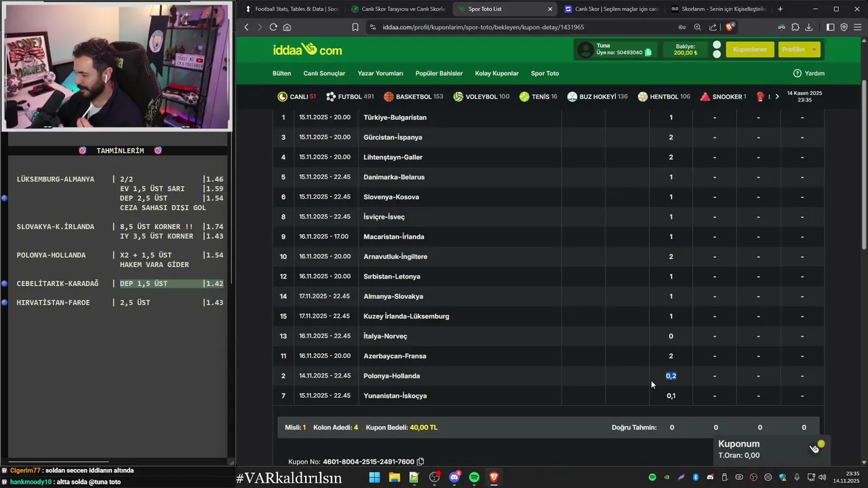Image resolution: width=868 pixels, height=488 pixels.
Task: Open the page zoom magnifier icon
Action: click(x=697, y=27)
